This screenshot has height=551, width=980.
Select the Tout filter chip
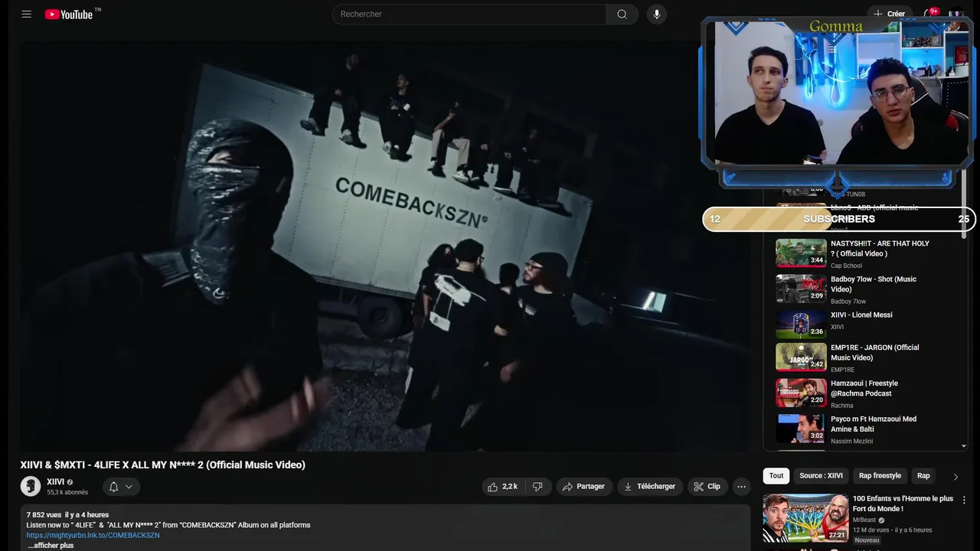(776, 475)
